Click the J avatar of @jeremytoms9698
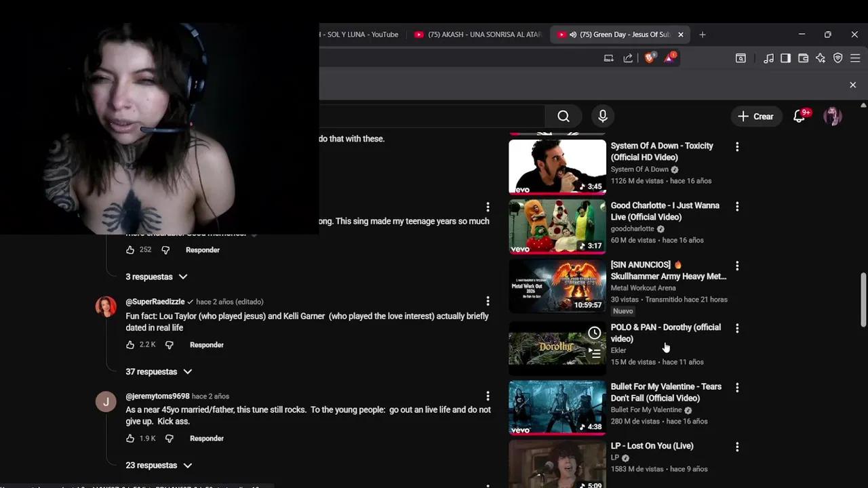 106,402
